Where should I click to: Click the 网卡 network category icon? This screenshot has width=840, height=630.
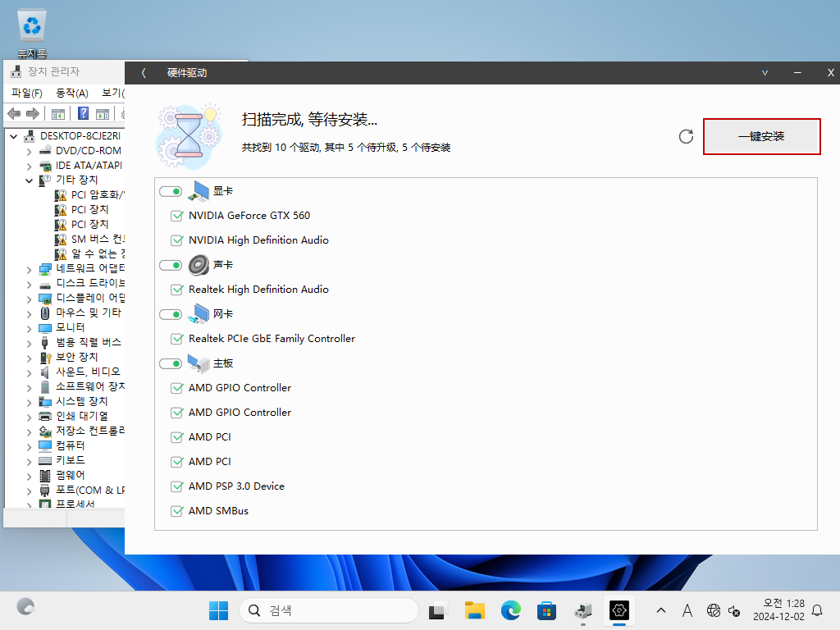click(x=199, y=314)
